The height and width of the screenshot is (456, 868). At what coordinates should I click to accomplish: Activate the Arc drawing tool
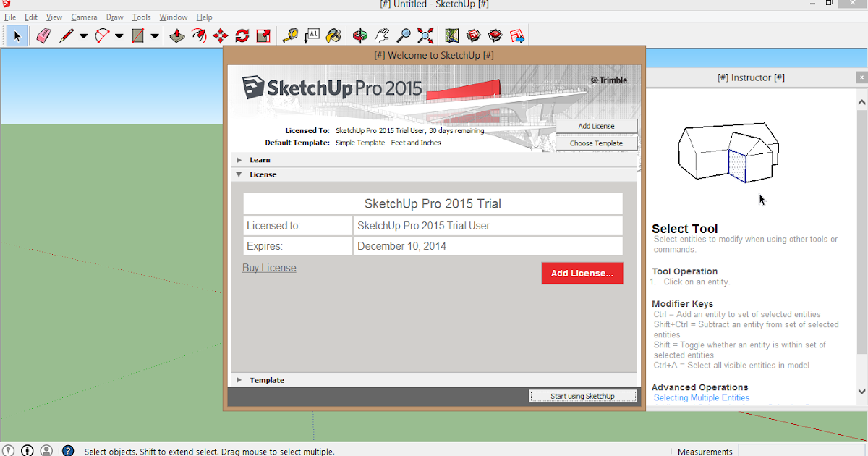click(102, 35)
